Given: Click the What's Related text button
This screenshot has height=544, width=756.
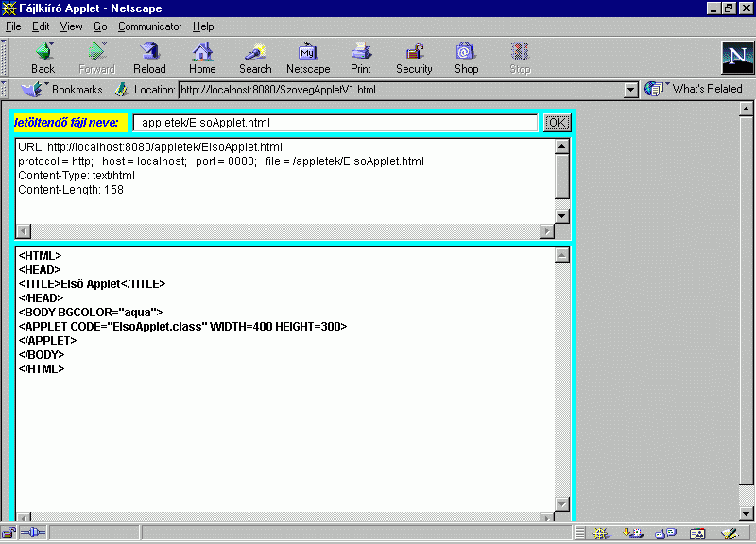Looking at the screenshot, I should pos(707,89).
